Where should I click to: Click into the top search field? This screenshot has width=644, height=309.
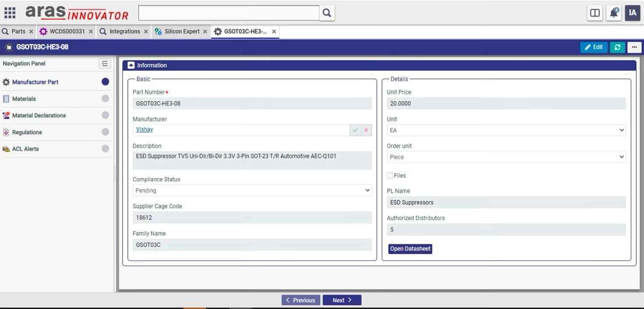[x=229, y=13]
